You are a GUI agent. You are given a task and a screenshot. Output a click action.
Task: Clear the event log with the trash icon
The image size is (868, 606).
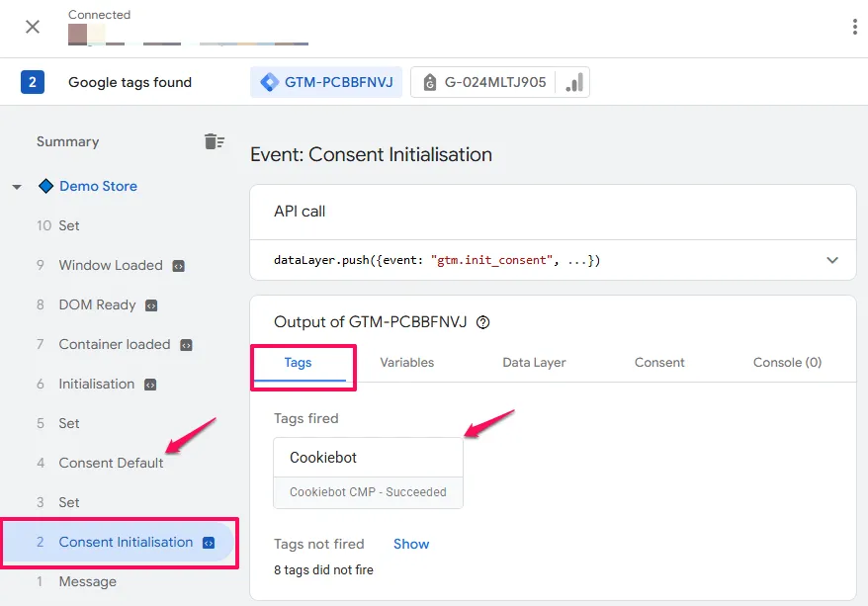click(x=215, y=140)
